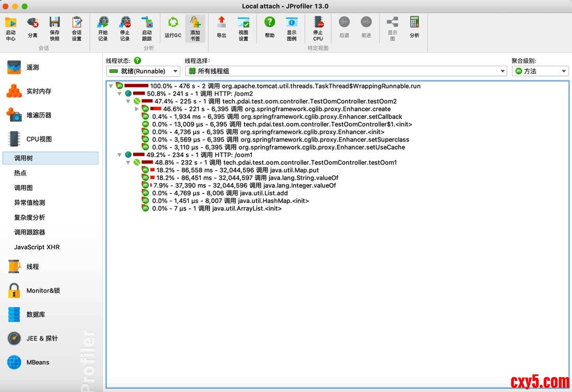Click the 保存快照 save snapshot icon

click(x=54, y=28)
